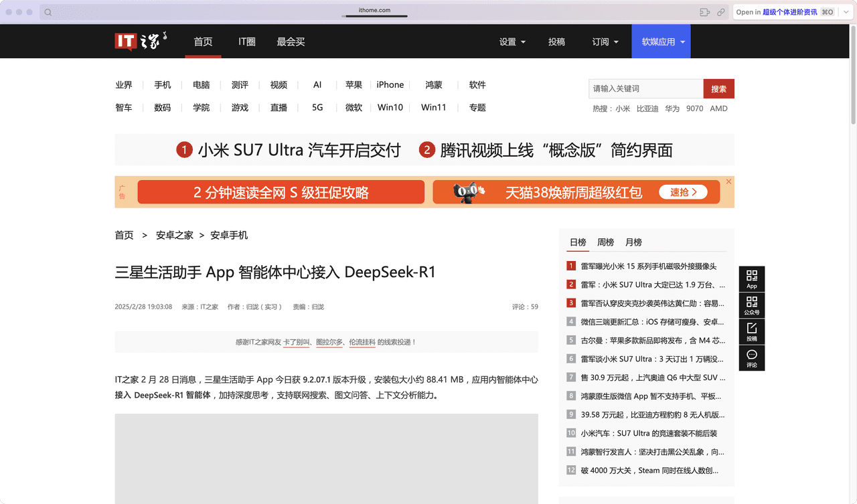Open the 测评 category link
The width and height of the screenshot is (857, 504).
tap(240, 85)
